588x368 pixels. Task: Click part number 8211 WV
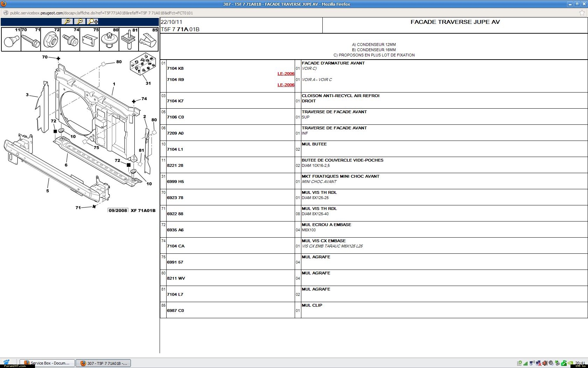tap(176, 278)
